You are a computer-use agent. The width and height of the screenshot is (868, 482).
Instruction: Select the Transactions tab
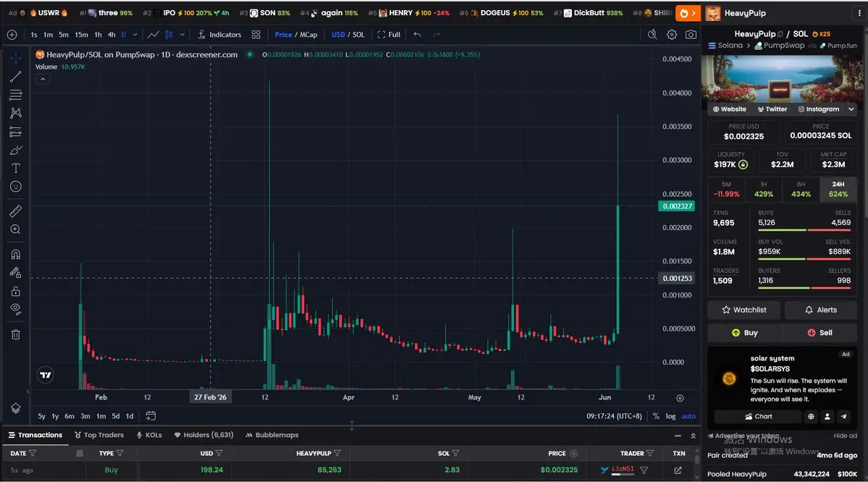pos(35,435)
